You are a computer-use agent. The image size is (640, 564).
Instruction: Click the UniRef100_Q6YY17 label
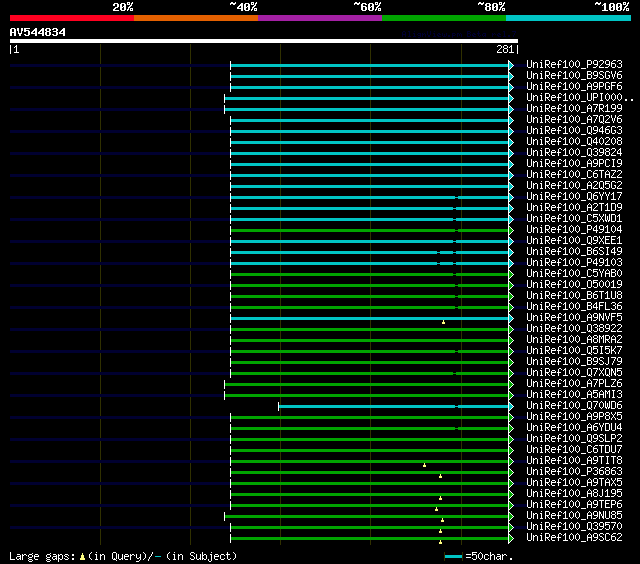pos(574,197)
